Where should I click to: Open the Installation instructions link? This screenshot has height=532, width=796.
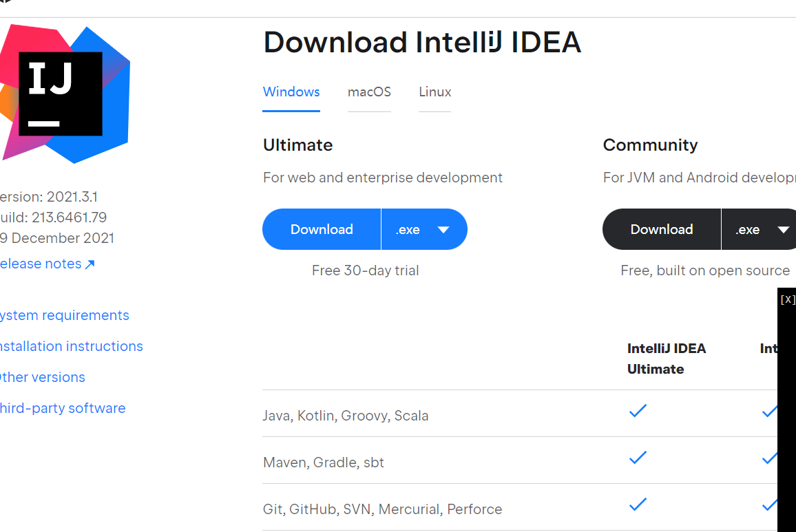point(71,346)
